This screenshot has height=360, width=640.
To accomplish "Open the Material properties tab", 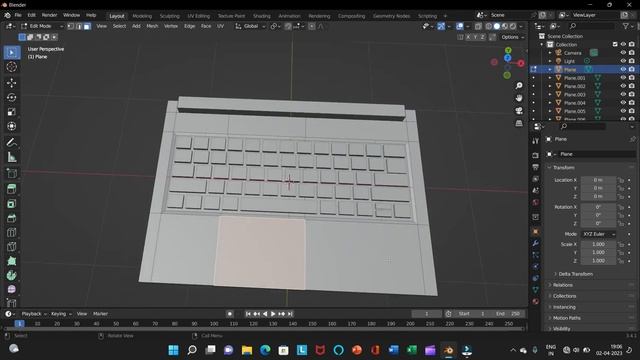I will [536, 302].
